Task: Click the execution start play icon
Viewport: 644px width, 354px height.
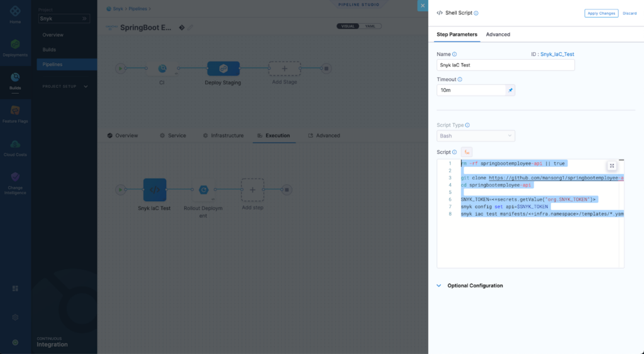Action: (x=120, y=190)
